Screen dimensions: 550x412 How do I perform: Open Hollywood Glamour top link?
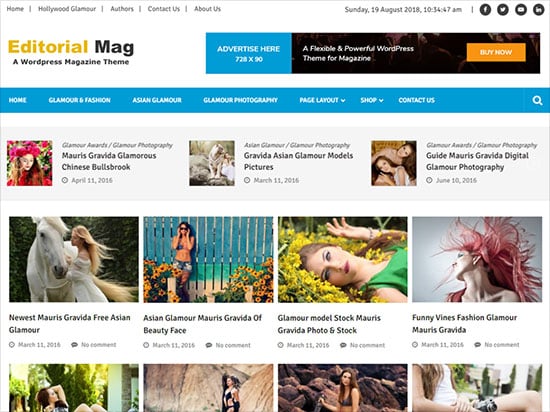coord(67,9)
